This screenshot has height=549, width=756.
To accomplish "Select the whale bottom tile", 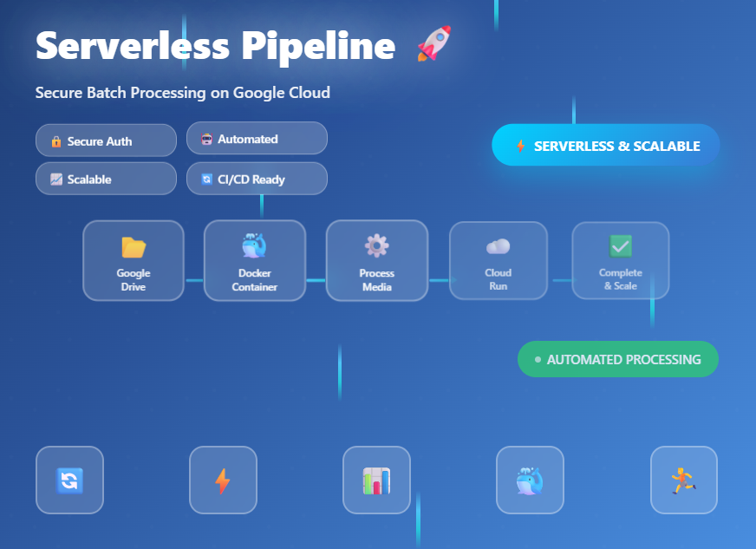I will click(x=530, y=480).
